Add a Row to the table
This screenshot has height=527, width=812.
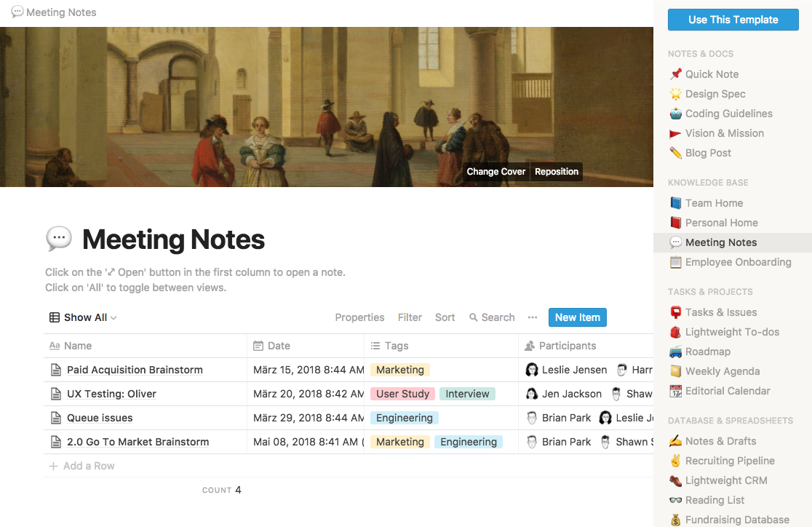[81, 466]
